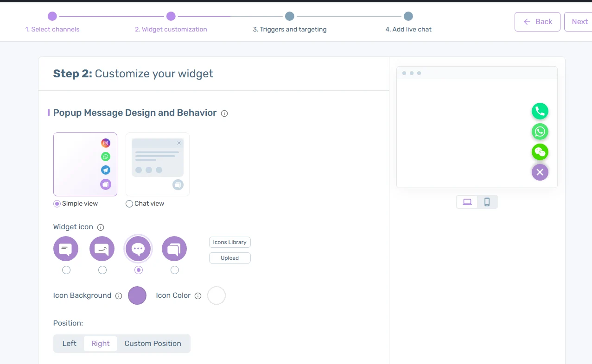Viewport: 592px width, 364px height.
Task: Choose the fourth widget icon radio option
Action: pyautogui.click(x=175, y=270)
